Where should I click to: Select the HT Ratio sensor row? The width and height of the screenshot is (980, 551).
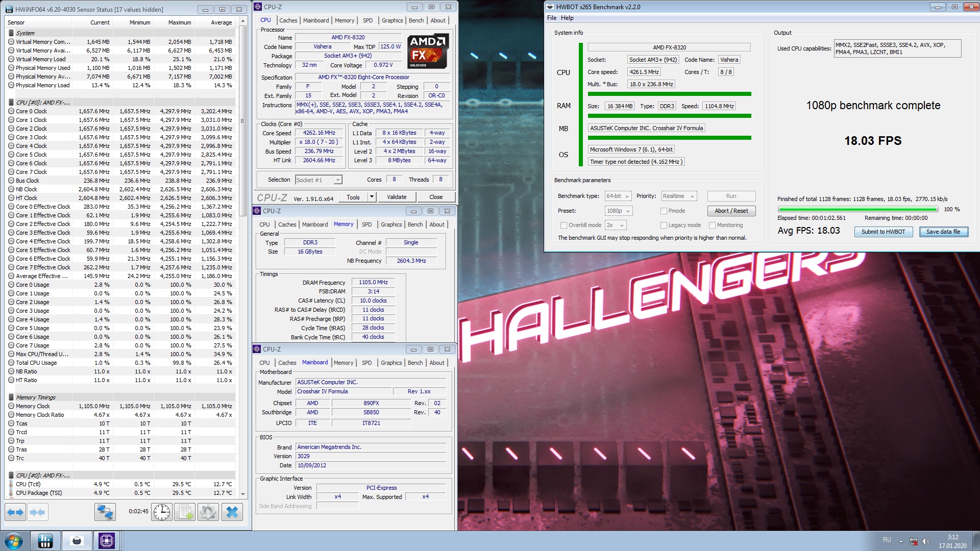(x=121, y=380)
